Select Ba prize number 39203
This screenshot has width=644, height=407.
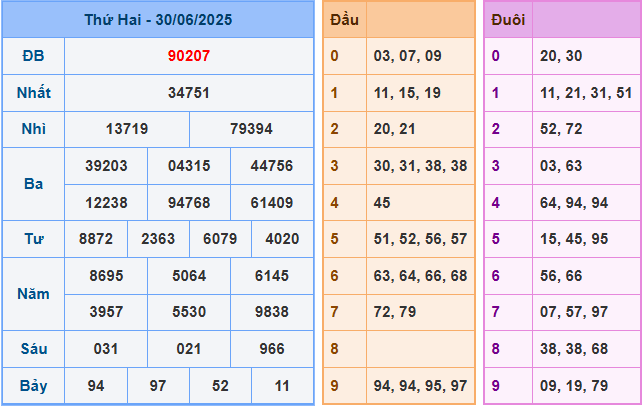[106, 166]
